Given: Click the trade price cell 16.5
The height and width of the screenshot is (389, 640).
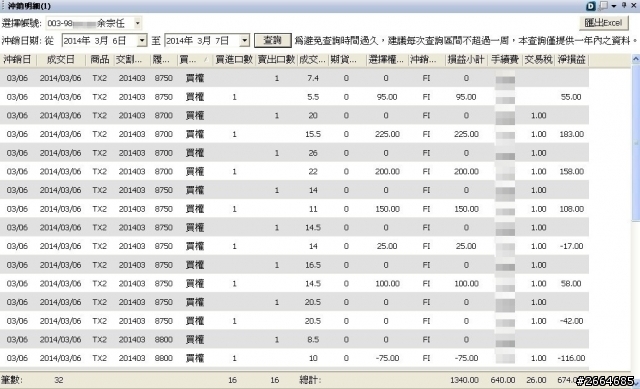Looking at the screenshot, I should [x=313, y=265].
